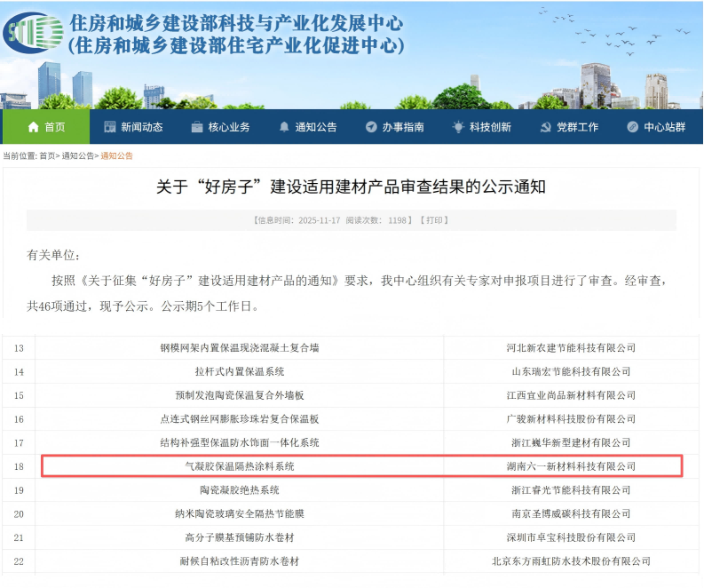Screen dimensions: 704x588
Task: Click the newspaper icon beside 新闻动态
Action: (110, 127)
